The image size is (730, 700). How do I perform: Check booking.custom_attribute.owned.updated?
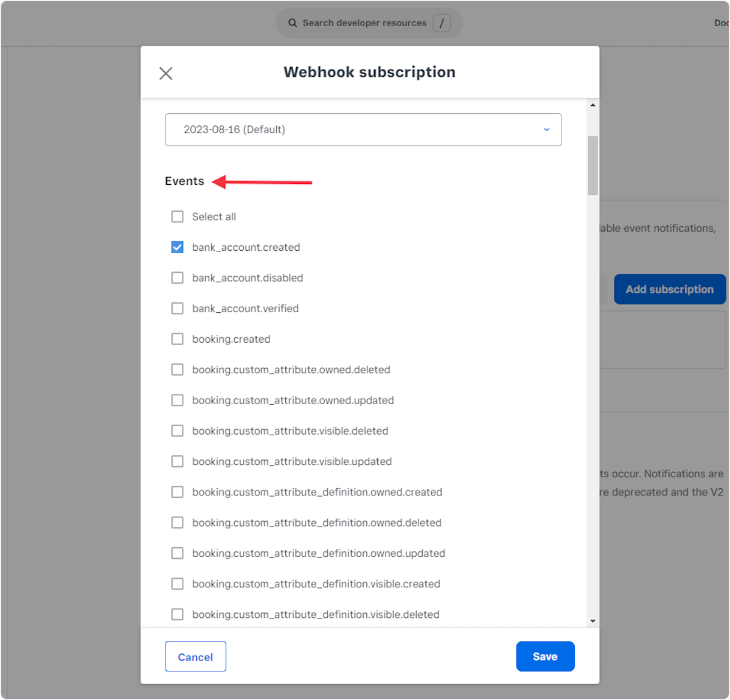coord(177,400)
